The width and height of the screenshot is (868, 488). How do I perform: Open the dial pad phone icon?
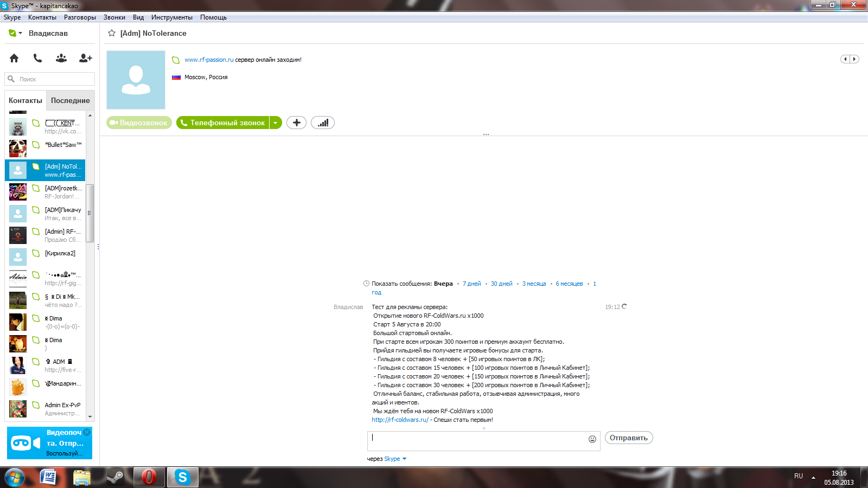[37, 58]
